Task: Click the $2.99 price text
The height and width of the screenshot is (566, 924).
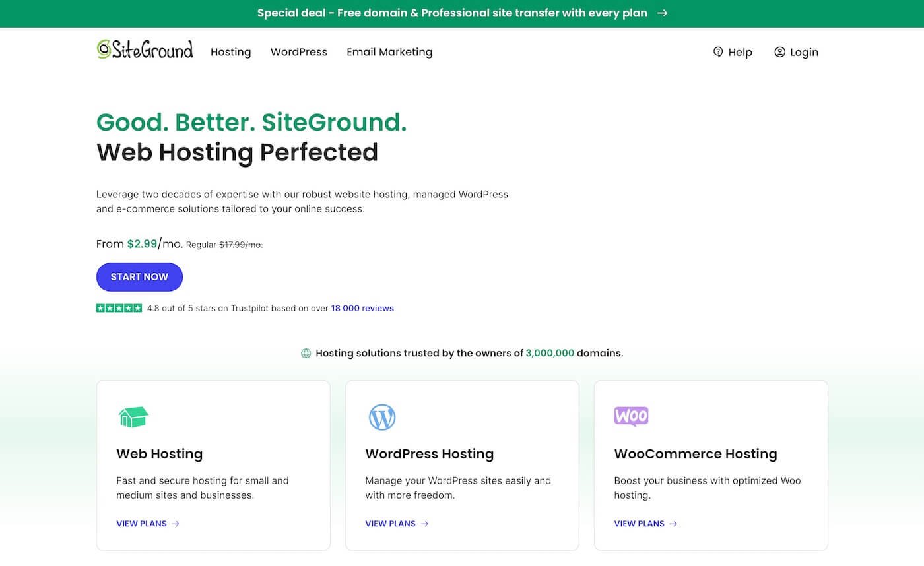Action: pyautogui.click(x=142, y=243)
